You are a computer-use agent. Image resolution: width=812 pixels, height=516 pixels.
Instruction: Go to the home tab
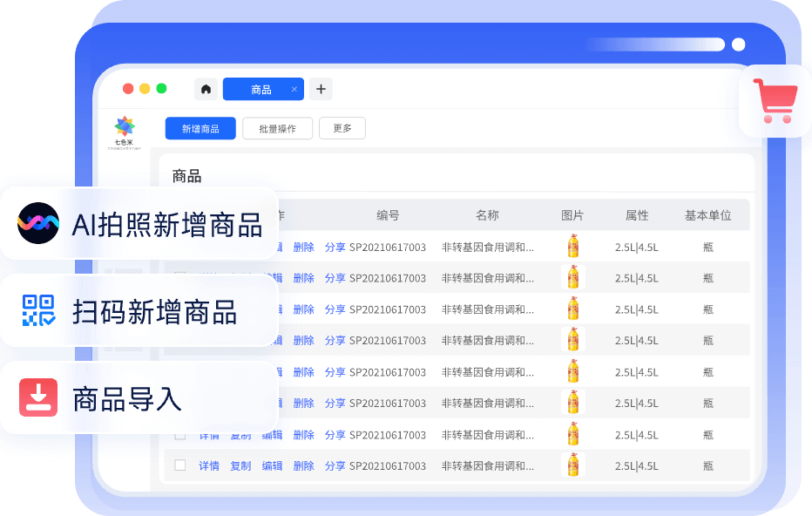pyautogui.click(x=206, y=88)
